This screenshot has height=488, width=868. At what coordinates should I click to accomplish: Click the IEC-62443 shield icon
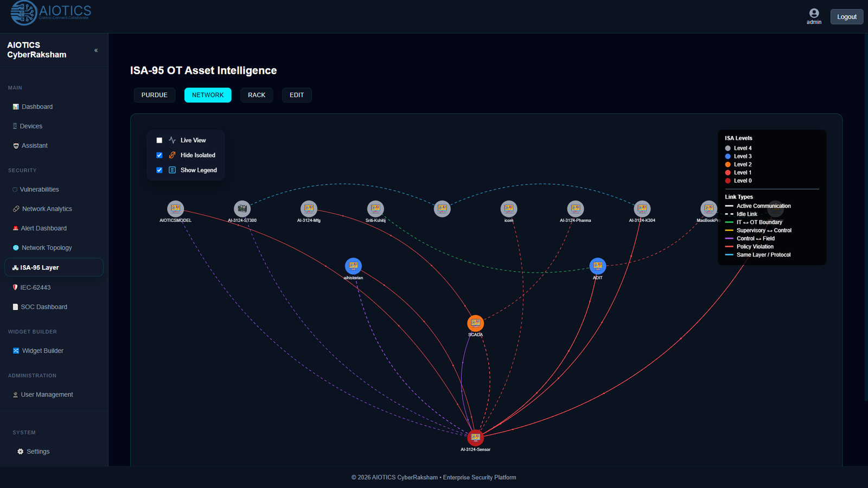pyautogui.click(x=15, y=287)
